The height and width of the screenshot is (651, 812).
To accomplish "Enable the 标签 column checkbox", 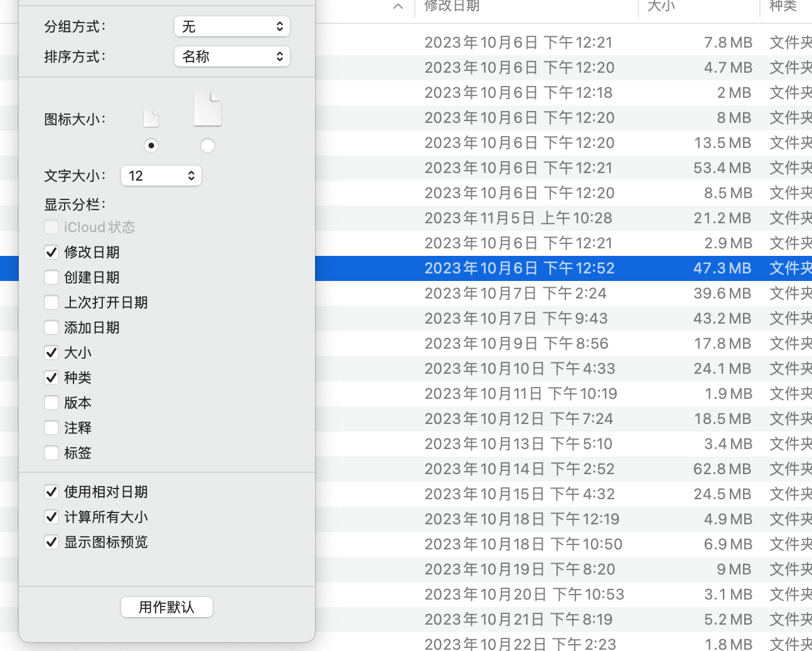I will pyautogui.click(x=51, y=453).
